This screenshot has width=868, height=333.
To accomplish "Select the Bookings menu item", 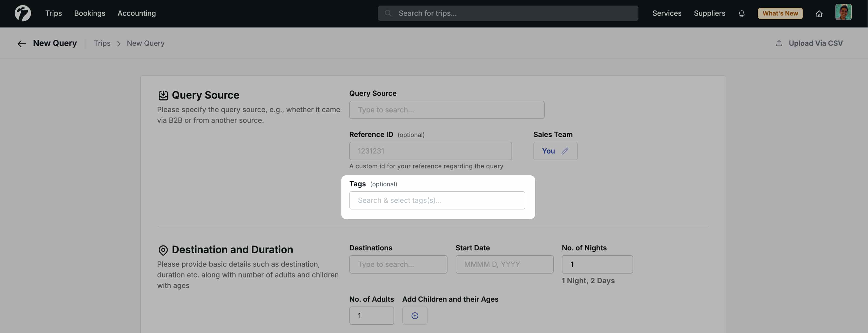I will pos(89,13).
